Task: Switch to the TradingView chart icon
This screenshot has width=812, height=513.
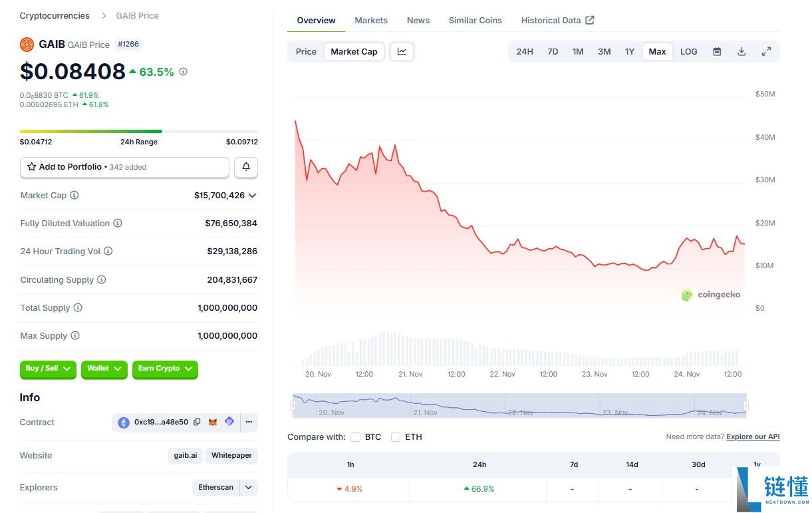Action: 402,52
